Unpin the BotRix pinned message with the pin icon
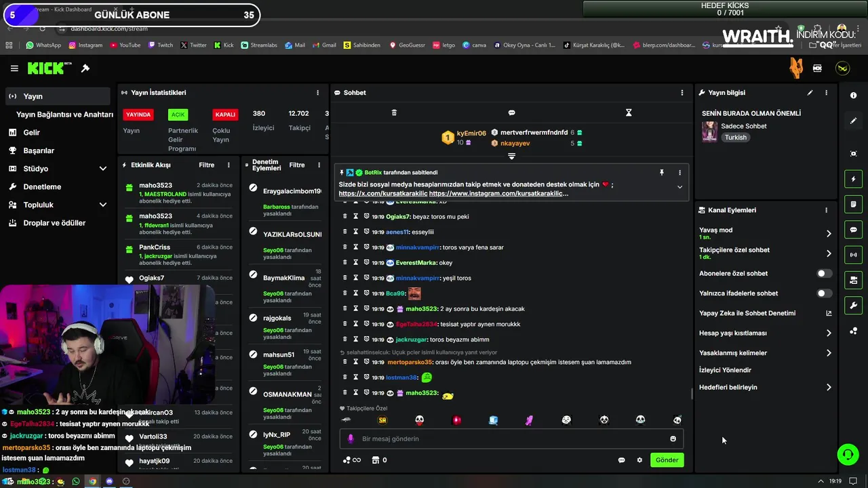868x488 pixels. [662, 173]
